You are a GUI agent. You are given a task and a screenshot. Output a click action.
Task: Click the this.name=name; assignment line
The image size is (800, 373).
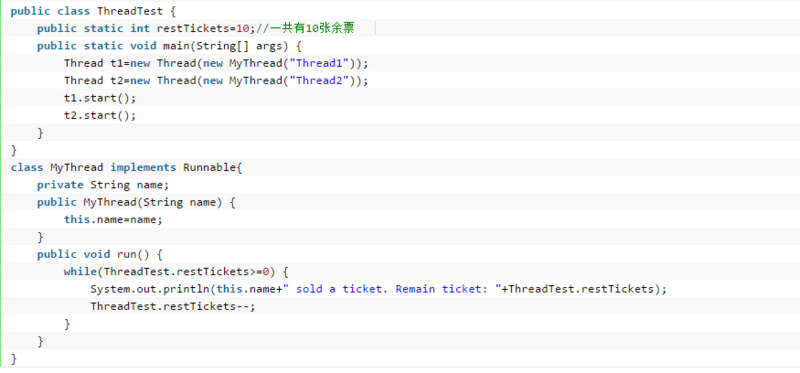tap(113, 219)
